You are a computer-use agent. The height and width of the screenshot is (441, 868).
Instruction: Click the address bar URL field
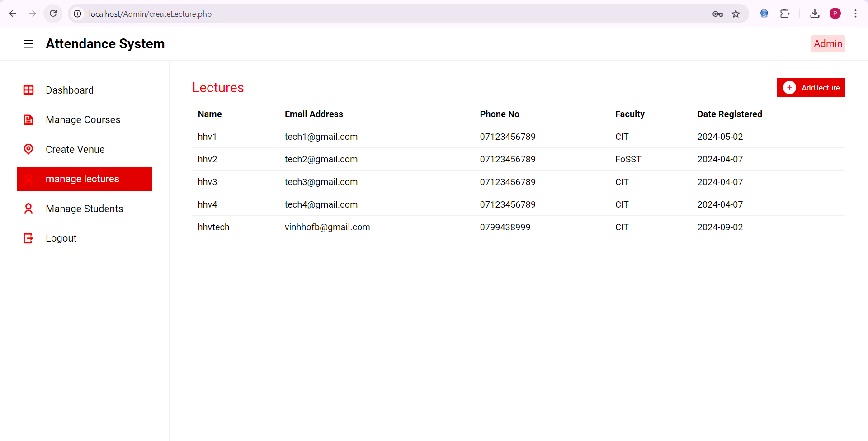coord(362,14)
